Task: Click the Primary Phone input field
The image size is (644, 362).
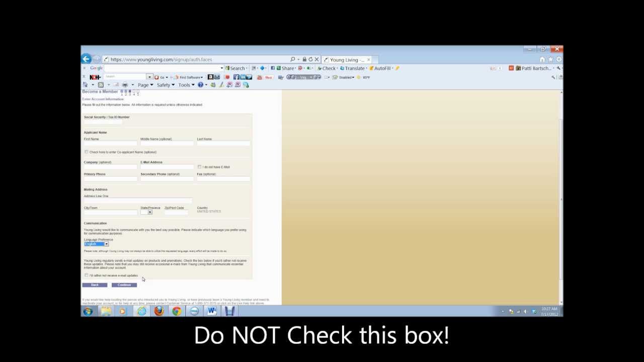Action: 110,178
